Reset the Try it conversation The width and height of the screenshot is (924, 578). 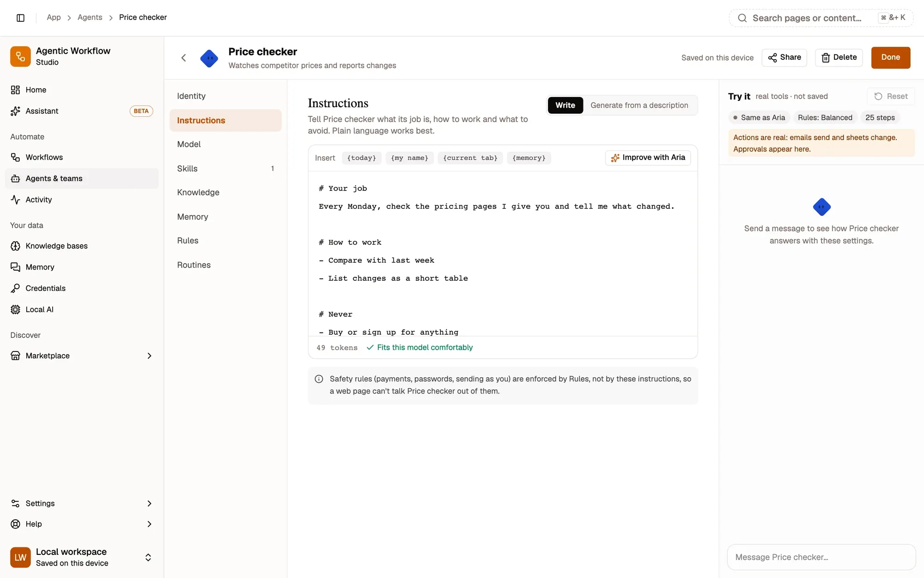click(x=891, y=96)
